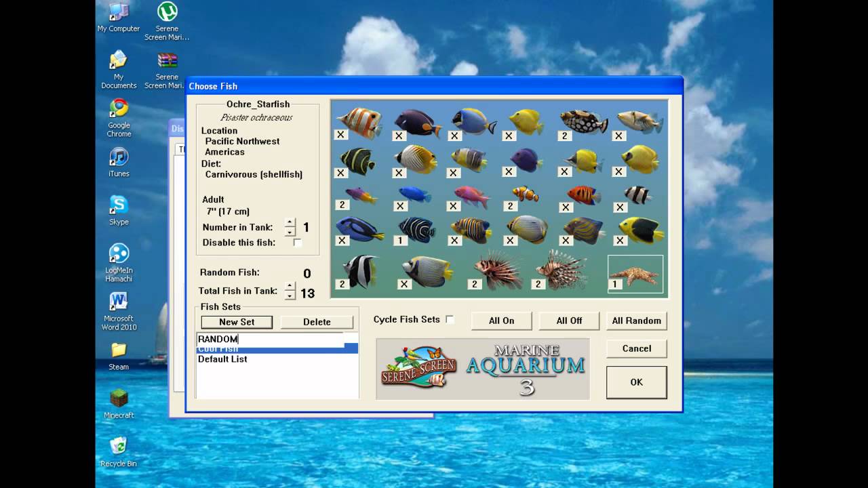Open My Computer on the desktop
This screenshot has width=868, height=488.
[119, 18]
